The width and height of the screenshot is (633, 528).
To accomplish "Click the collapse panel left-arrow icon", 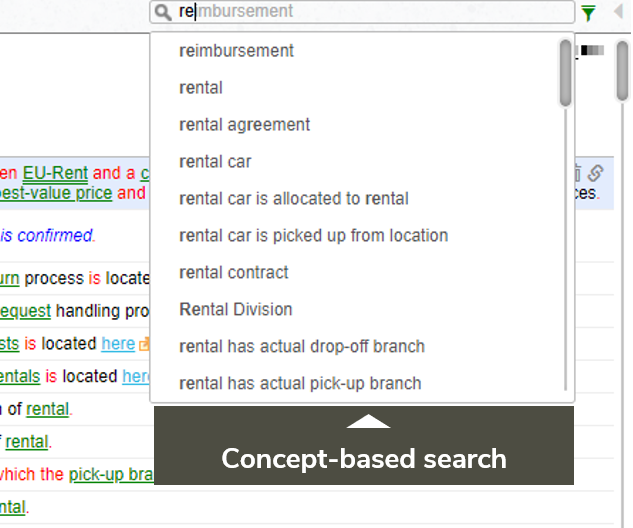I will [x=618, y=12].
